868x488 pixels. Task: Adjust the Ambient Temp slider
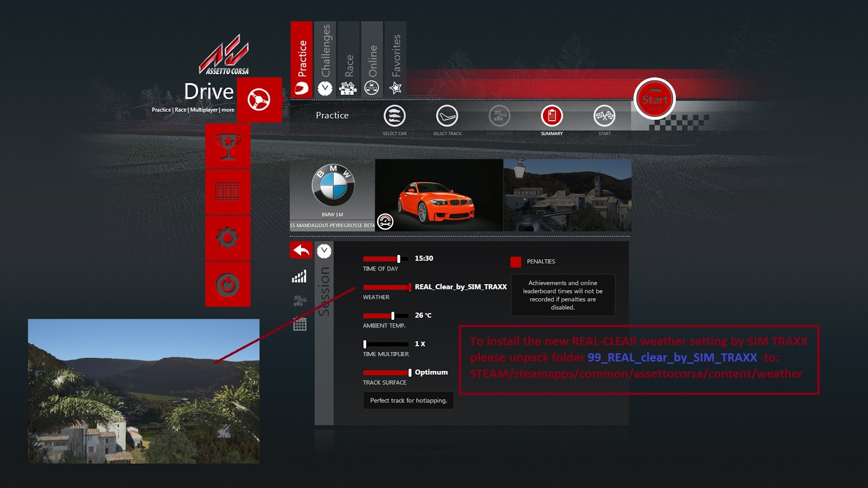386,316
